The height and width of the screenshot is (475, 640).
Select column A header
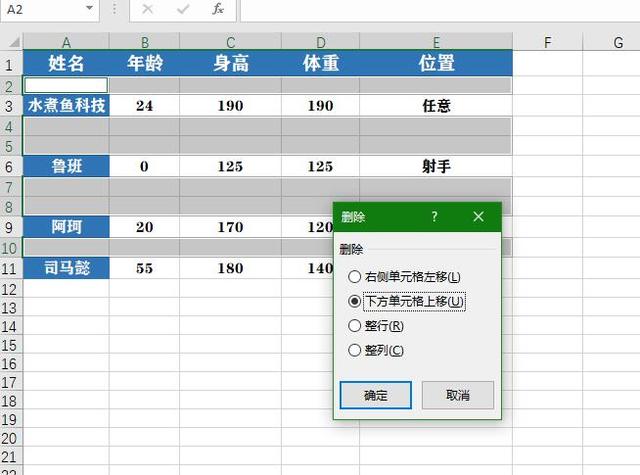[x=66, y=42]
